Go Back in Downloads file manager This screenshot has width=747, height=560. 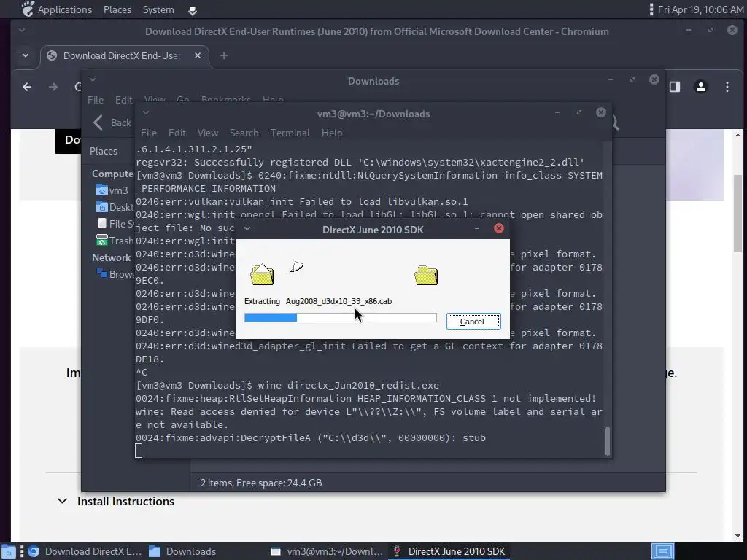(112, 122)
